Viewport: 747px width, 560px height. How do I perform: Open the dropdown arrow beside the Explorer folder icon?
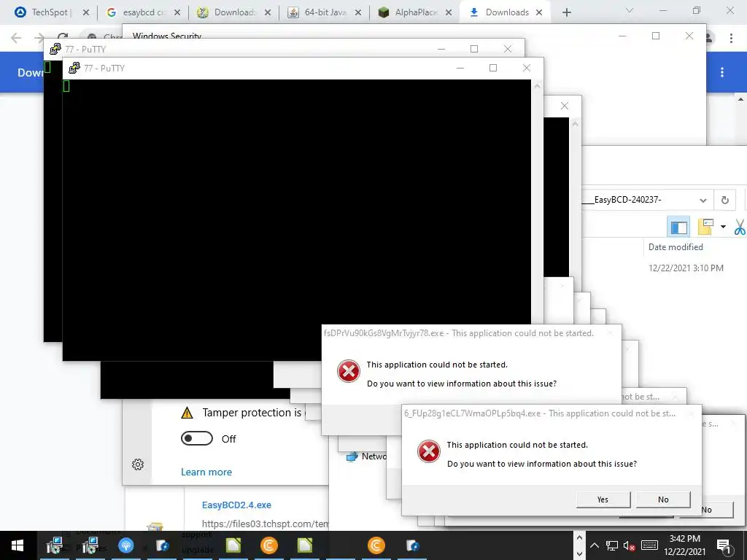pos(723,227)
